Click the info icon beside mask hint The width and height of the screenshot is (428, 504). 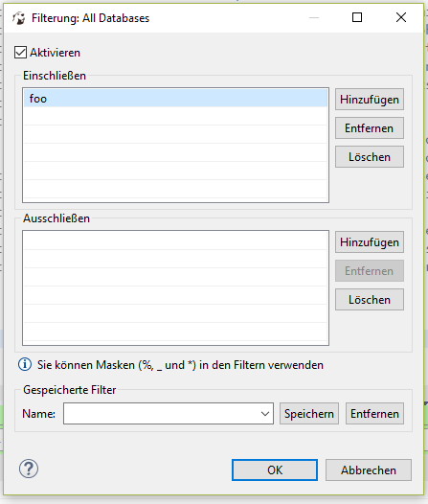click(x=25, y=364)
